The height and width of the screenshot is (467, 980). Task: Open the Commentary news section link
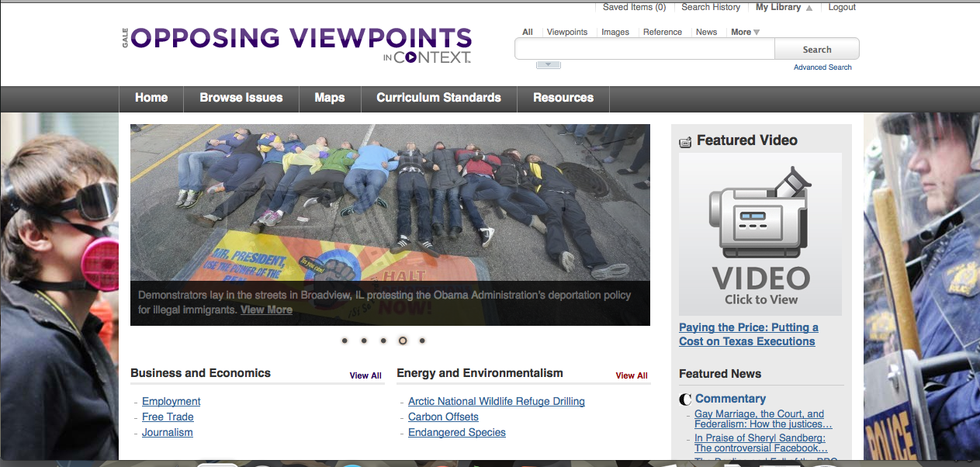tap(730, 399)
